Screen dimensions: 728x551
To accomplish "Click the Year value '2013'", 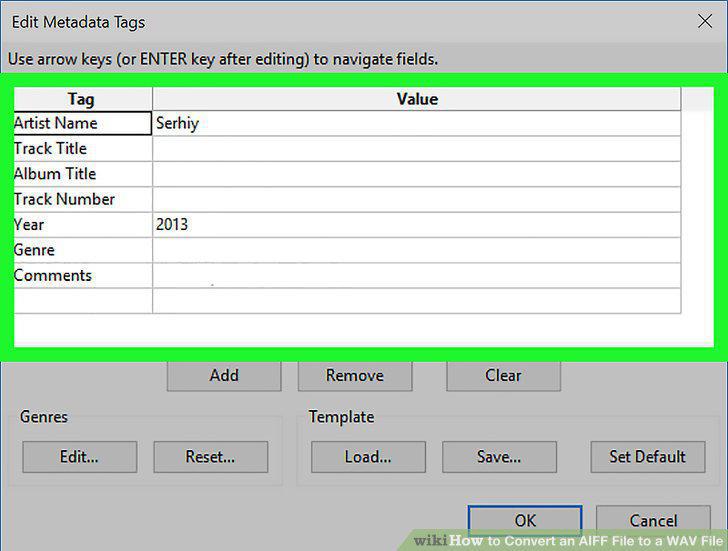I will point(417,225).
